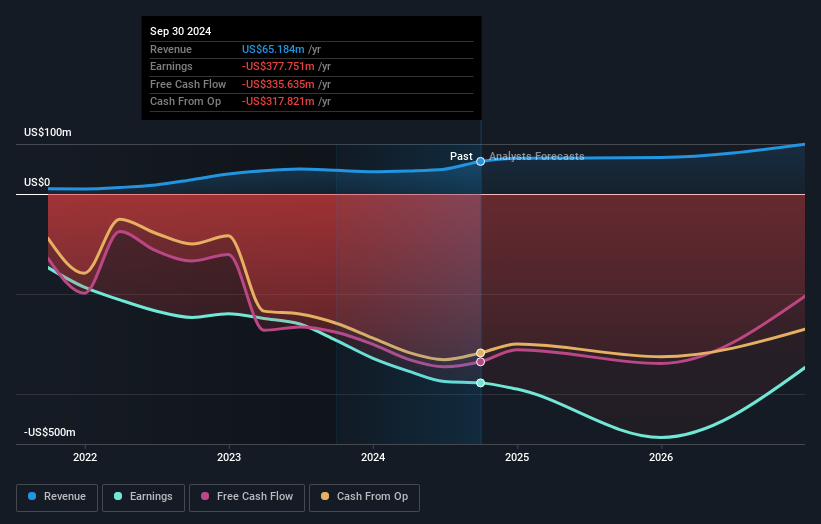821x524 pixels.
Task: Click the pink Free Cash Flow legend dot
Action: (205, 496)
